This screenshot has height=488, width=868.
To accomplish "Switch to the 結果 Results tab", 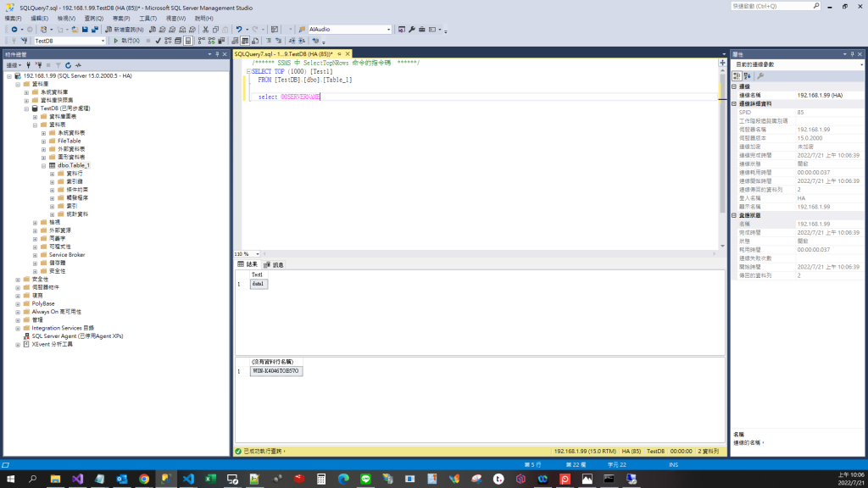I will (x=248, y=264).
